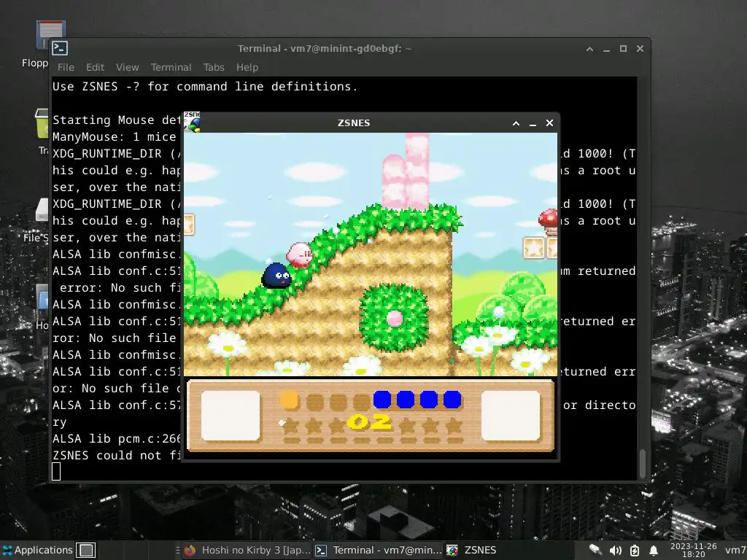Select the File System desktop icon

tap(37, 219)
